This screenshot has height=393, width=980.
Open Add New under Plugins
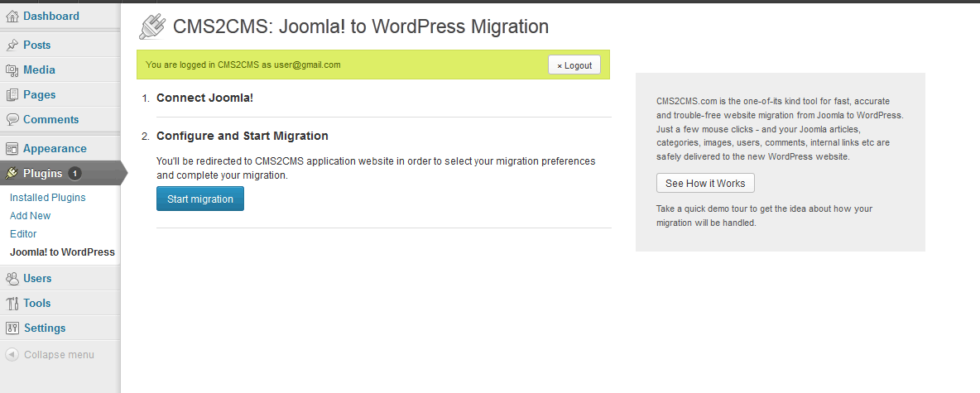30,216
